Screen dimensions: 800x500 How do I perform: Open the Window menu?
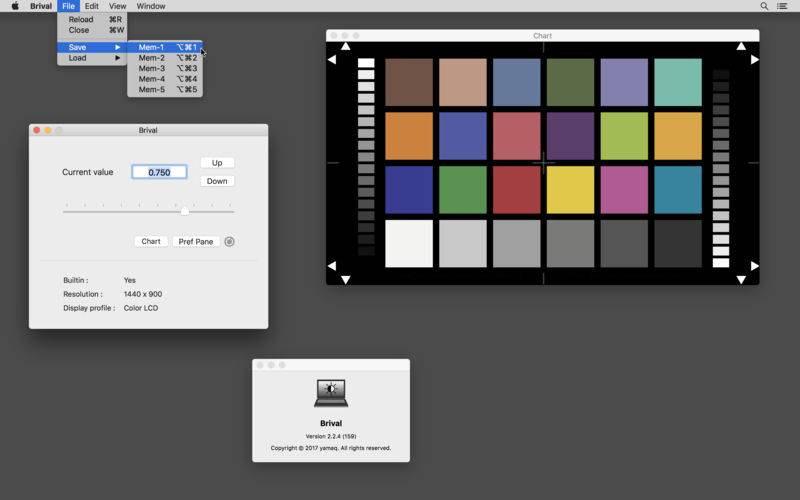pos(151,6)
